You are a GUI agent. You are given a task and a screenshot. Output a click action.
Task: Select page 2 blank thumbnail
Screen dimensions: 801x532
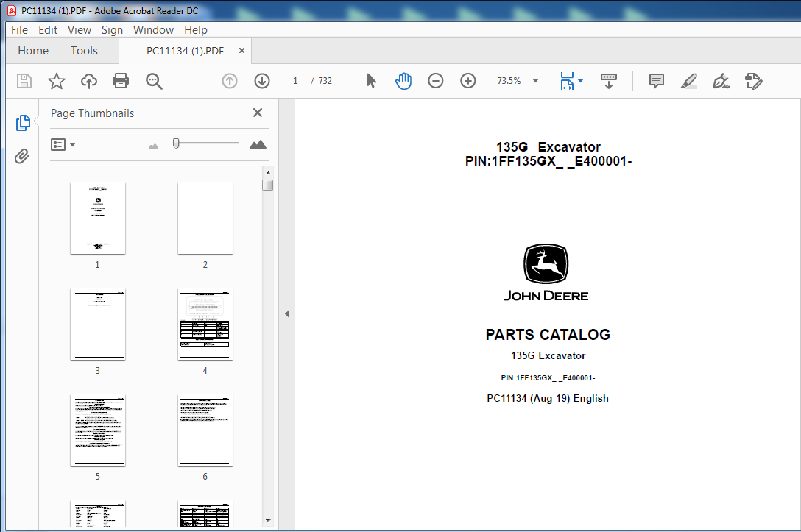pyautogui.click(x=205, y=218)
